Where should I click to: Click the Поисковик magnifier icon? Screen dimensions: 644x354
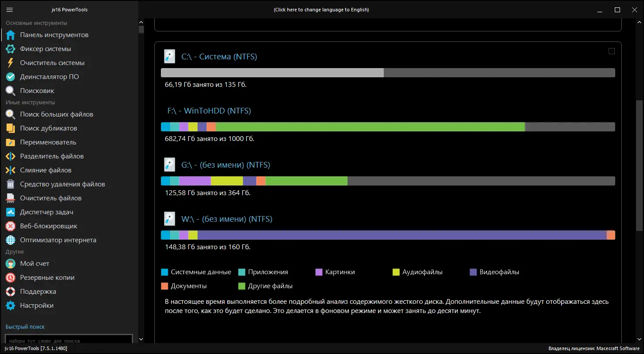[10, 91]
